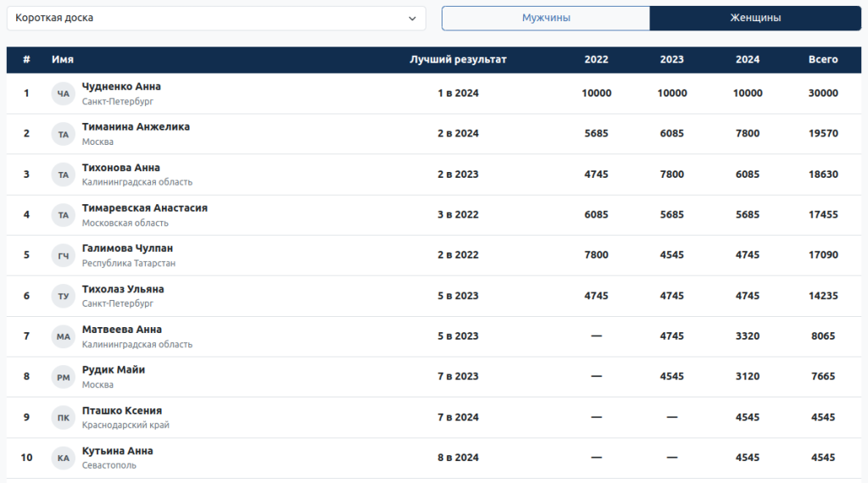Switch to the Мужчины ranking
The width and height of the screenshot is (868, 483).
click(x=546, y=18)
